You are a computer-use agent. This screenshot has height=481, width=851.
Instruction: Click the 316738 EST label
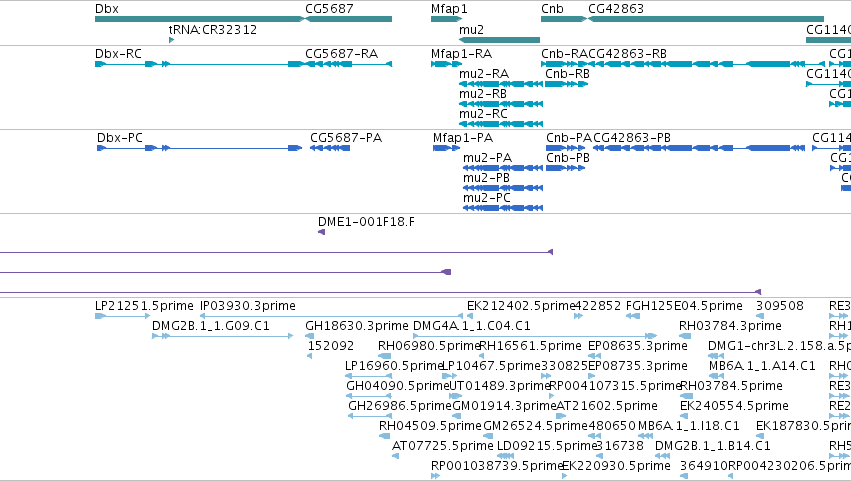pyautogui.click(x=620, y=447)
